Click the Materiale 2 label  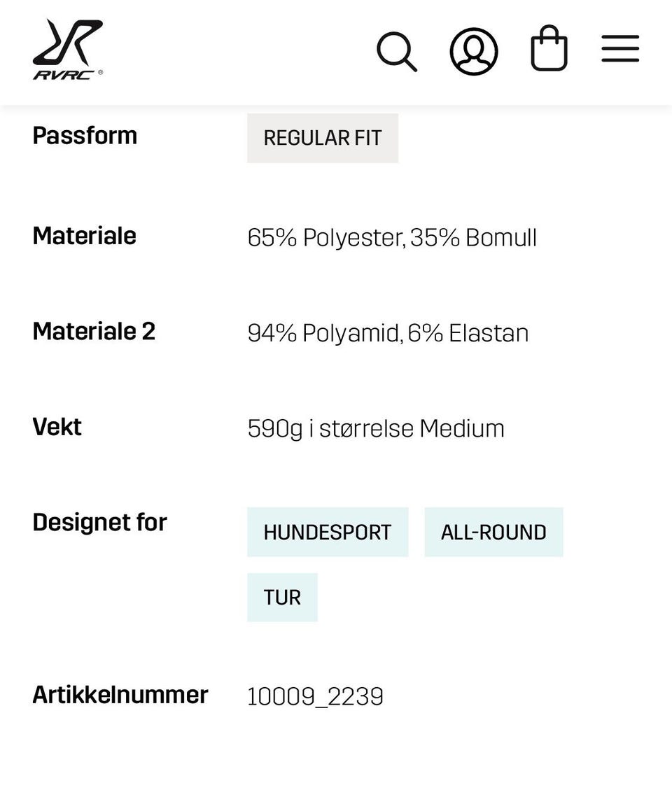94,331
